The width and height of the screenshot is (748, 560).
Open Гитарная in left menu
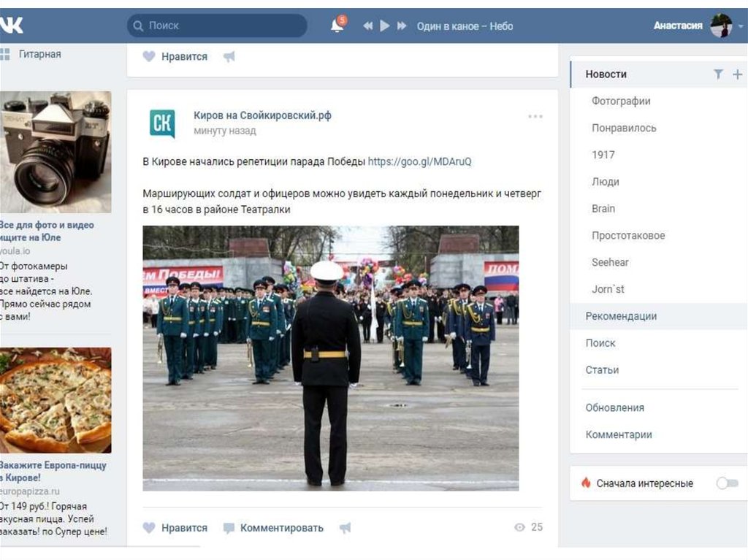coord(39,54)
